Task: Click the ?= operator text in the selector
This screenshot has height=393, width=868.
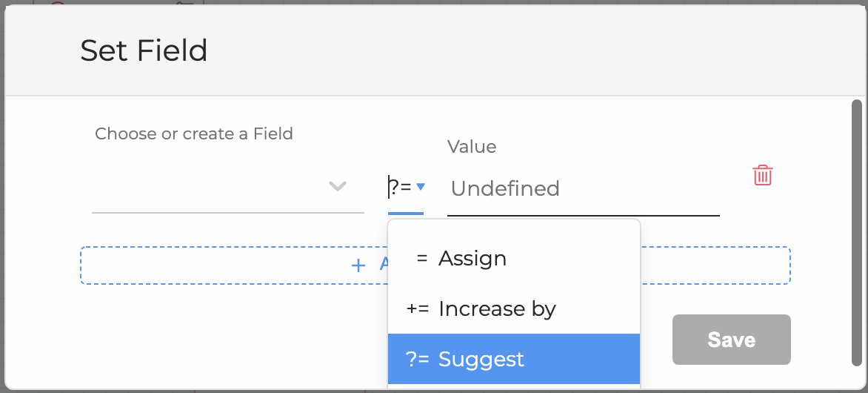Action: (x=401, y=188)
